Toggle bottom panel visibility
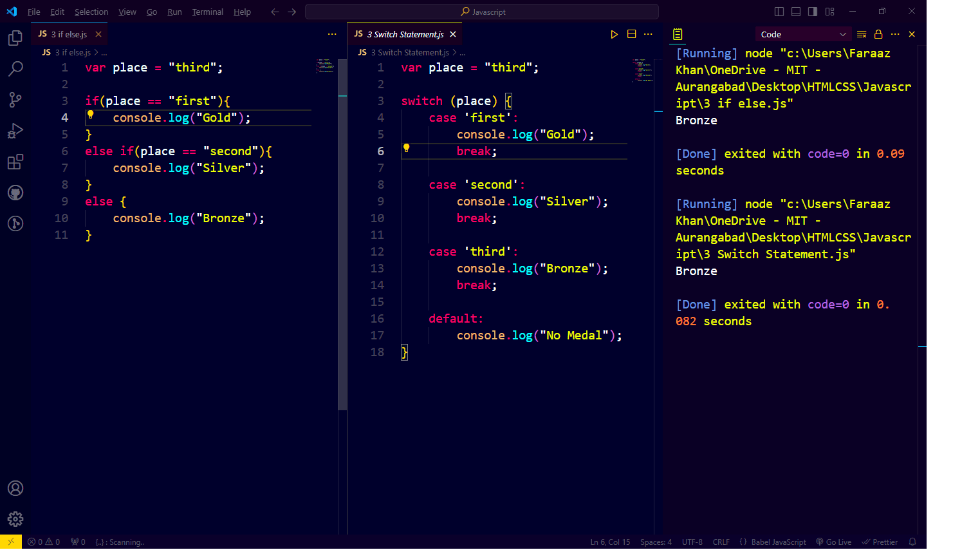Viewport: 980px width, 550px height. (796, 12)
